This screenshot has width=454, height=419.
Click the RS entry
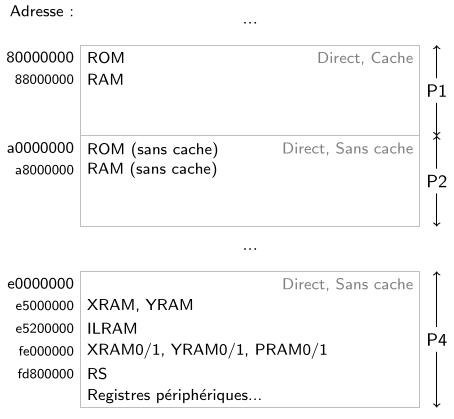(97, 374)
